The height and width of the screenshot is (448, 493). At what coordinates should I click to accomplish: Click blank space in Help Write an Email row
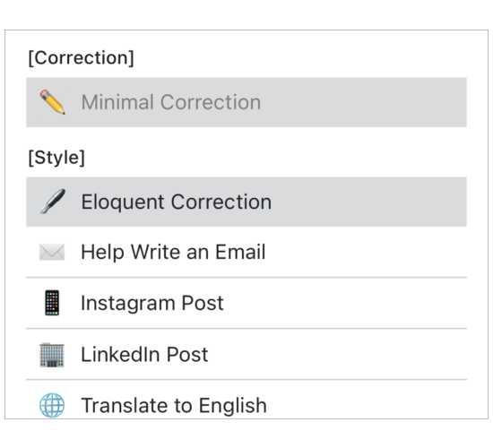365,252
